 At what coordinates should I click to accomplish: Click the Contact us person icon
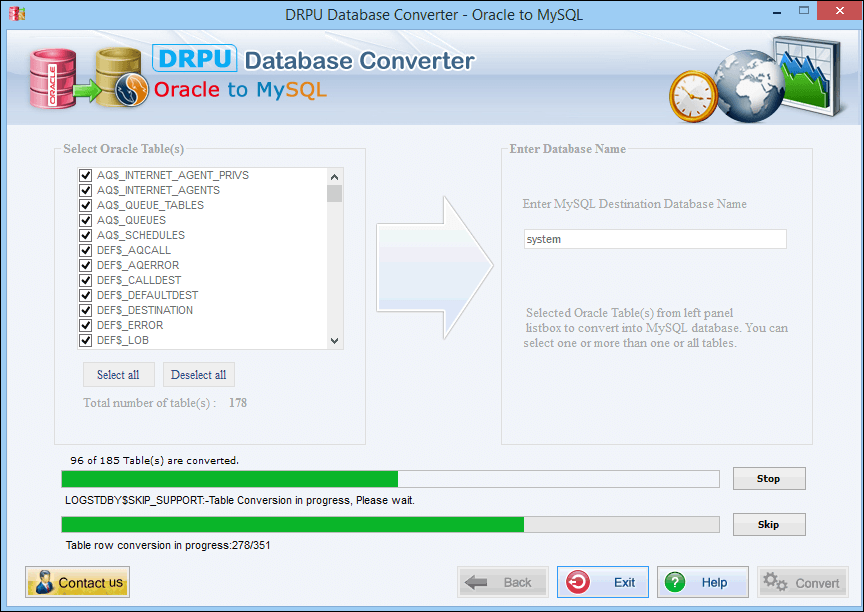[45, 582]
